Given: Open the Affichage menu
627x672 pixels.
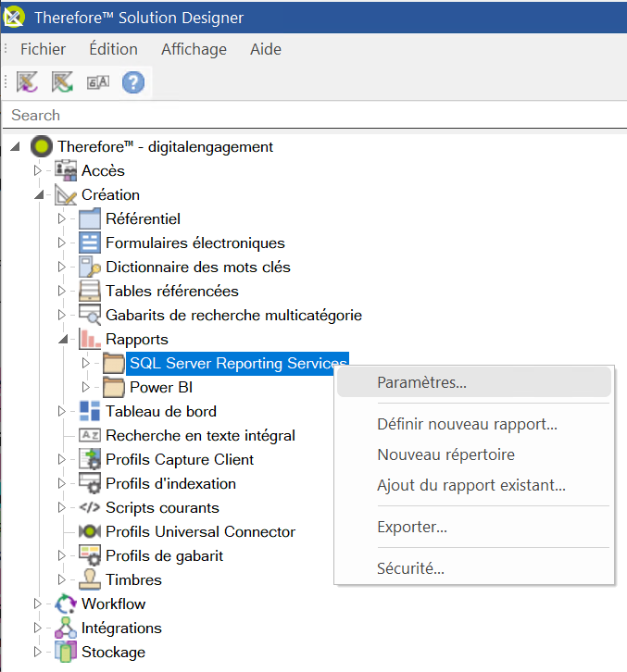Looking at the screenshot, I should tap(194, 49).
